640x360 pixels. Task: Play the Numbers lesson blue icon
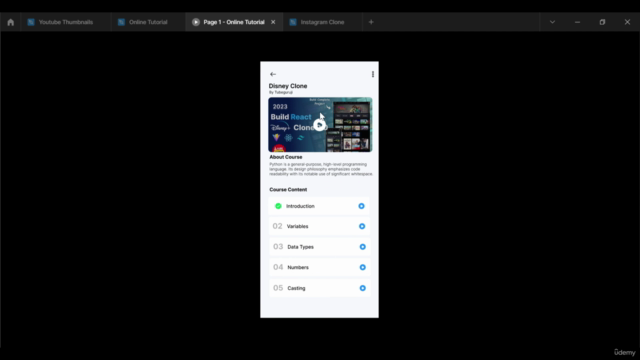[x=362, y=267]
